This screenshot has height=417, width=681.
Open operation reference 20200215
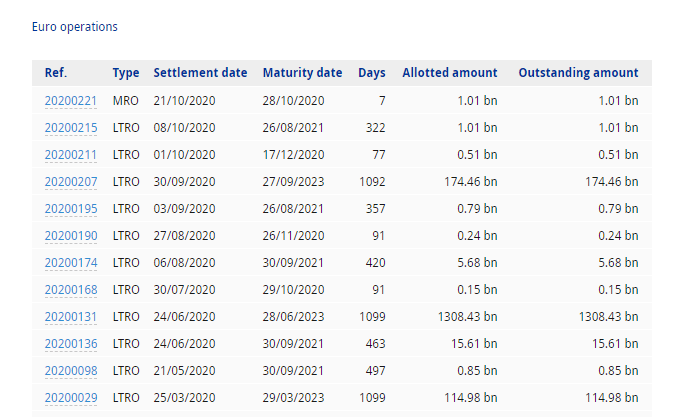pos(71,127)
